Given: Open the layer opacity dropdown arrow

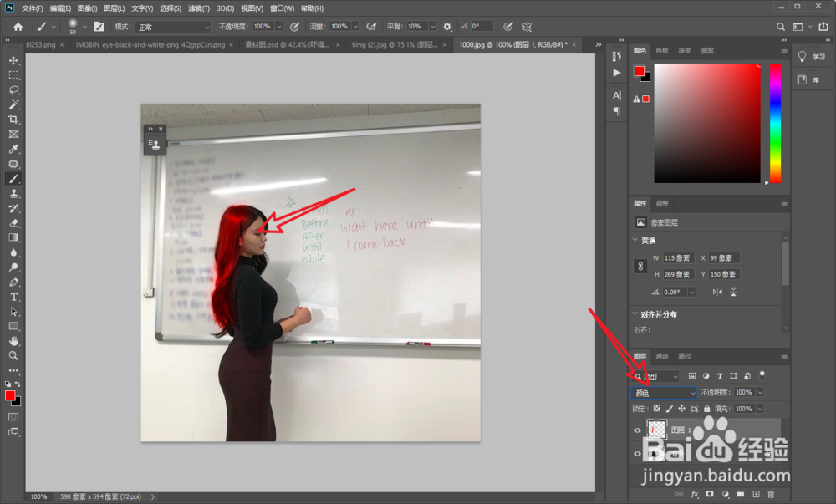Looking at the screenshot, I should coord(760,393).
